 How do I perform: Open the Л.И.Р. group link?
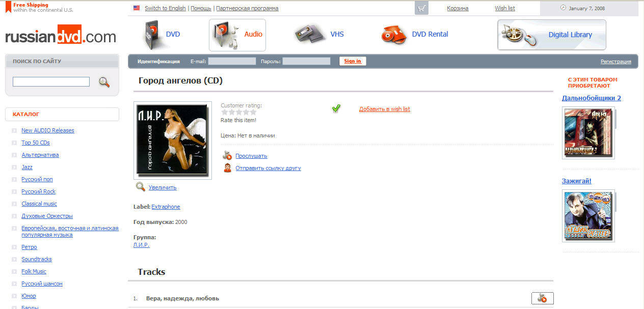[141, 245]
